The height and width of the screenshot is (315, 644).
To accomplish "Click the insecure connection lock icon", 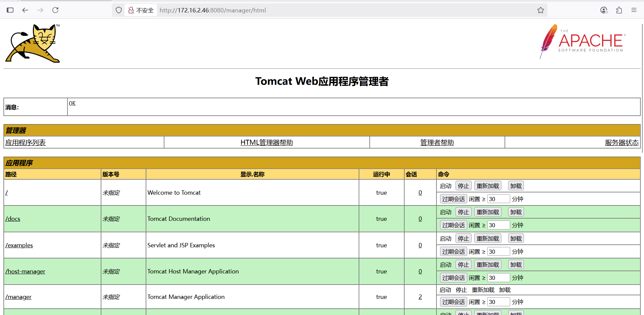I will [131, 10].
